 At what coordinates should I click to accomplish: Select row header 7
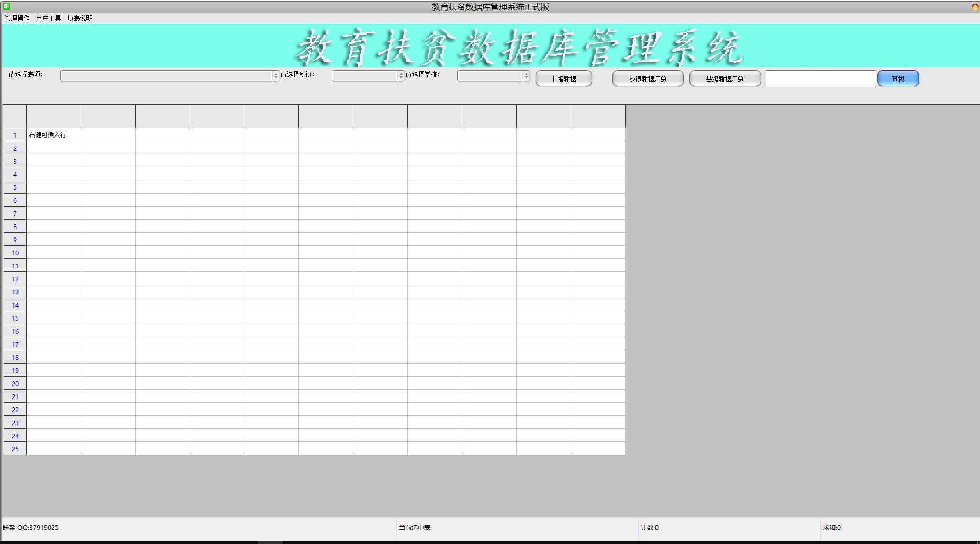(15, 213)
